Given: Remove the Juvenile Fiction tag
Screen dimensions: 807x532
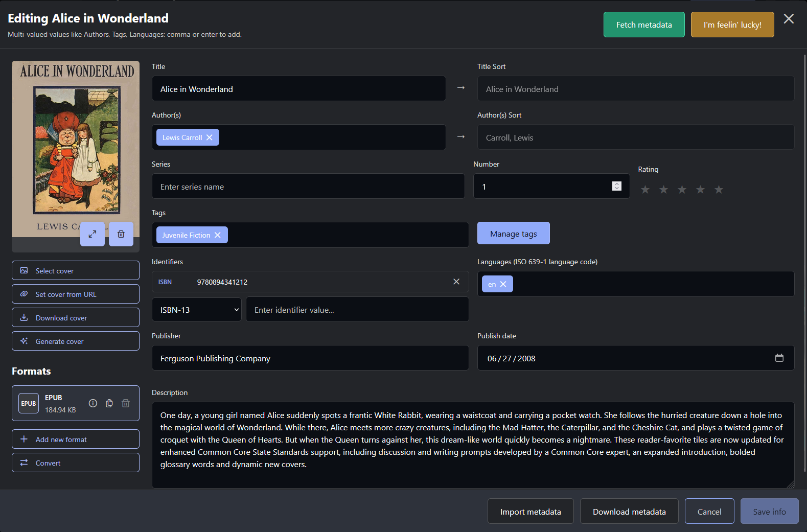Looking at the screenshot, I should click(218, 235).
